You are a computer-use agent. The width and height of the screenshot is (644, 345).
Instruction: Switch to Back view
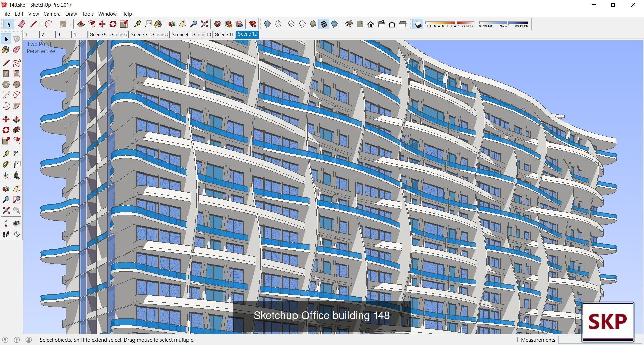tap(392, 24)
